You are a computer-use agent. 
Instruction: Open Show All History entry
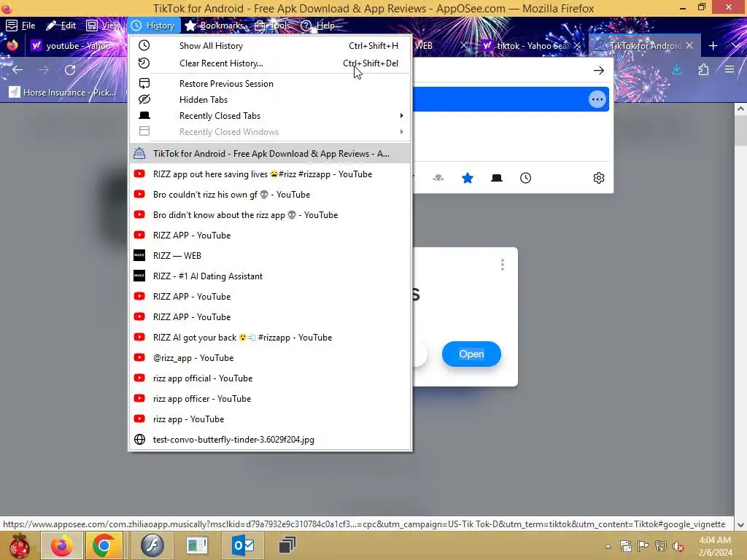click(270, 46)
